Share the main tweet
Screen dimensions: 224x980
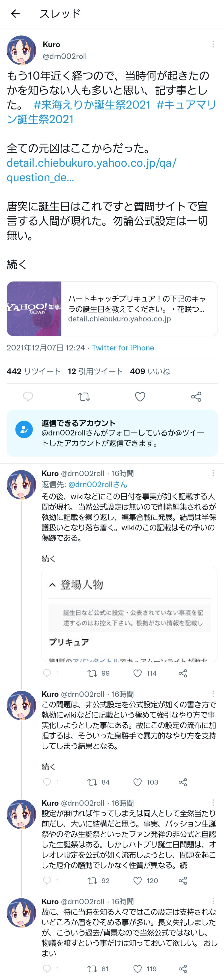(x=196, y=397)
